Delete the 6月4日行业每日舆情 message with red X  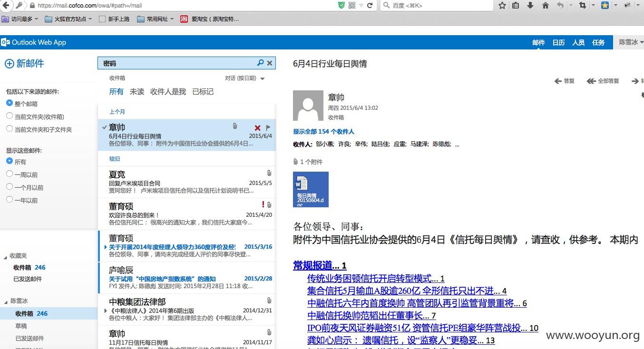257,127
